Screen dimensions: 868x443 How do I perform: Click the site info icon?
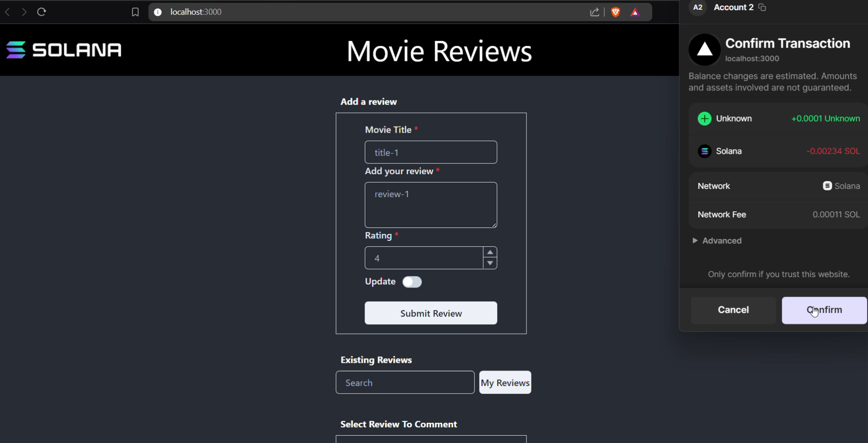point(158,12)
